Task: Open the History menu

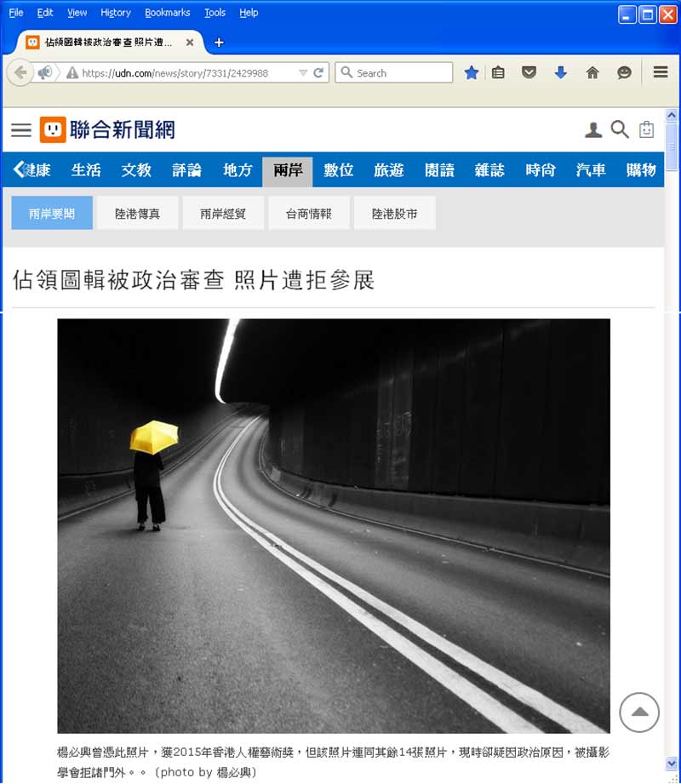Action: pos(116,13)
